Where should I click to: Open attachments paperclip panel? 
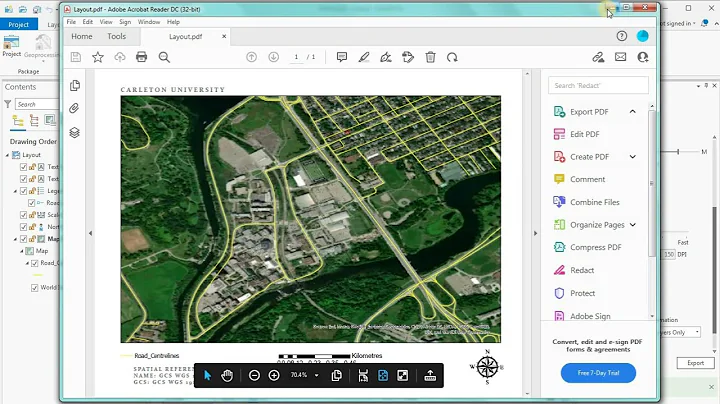(x=74, y=108)
